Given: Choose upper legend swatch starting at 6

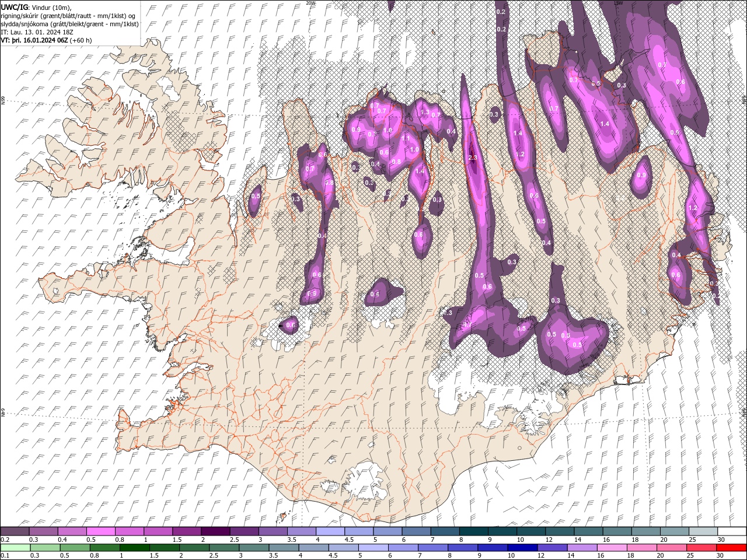Looking at the screenshot, I should coord(416,531).
